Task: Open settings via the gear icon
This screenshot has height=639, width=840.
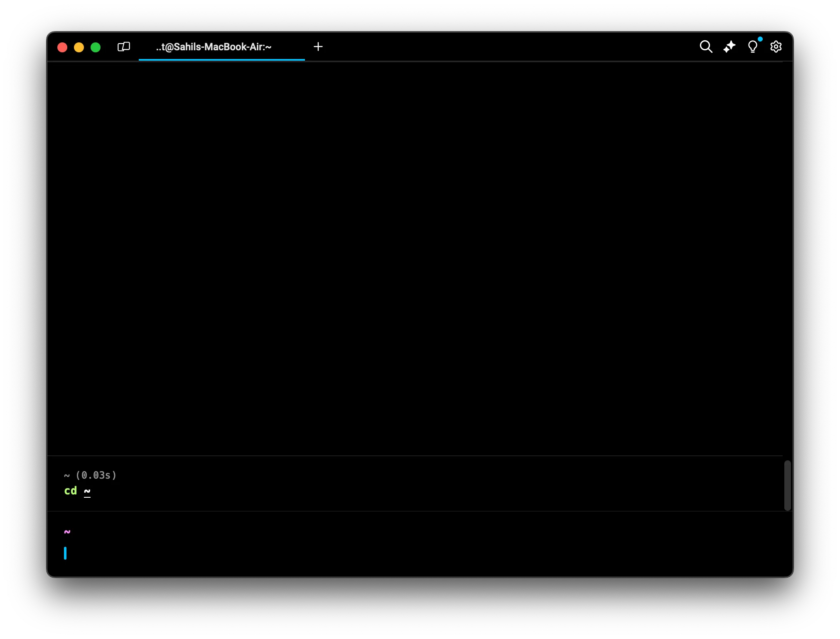Action: point(776,47)
